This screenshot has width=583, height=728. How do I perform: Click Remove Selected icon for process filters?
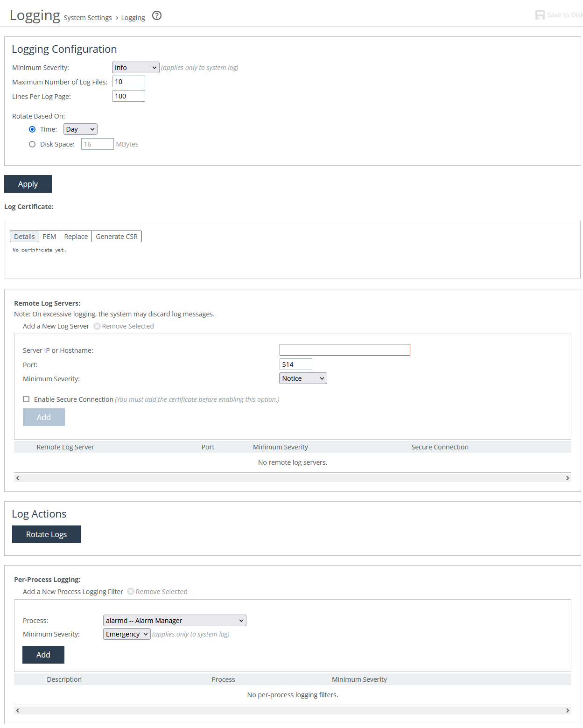tap(131, 591)
